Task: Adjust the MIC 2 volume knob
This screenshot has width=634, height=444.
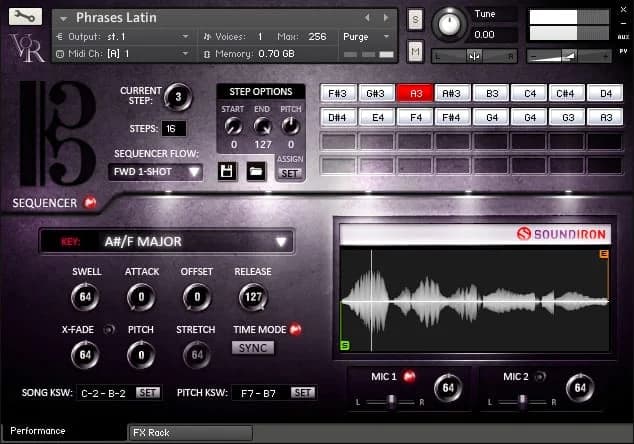Action: 580,388
